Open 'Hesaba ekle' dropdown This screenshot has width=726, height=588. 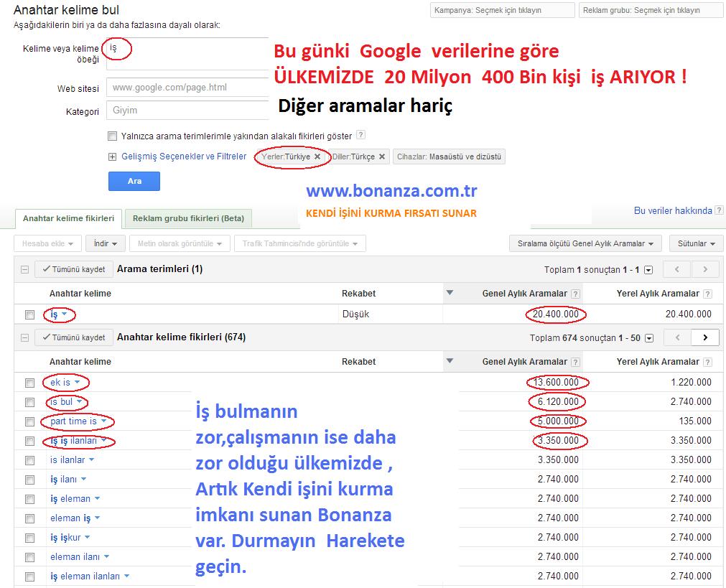47,243
